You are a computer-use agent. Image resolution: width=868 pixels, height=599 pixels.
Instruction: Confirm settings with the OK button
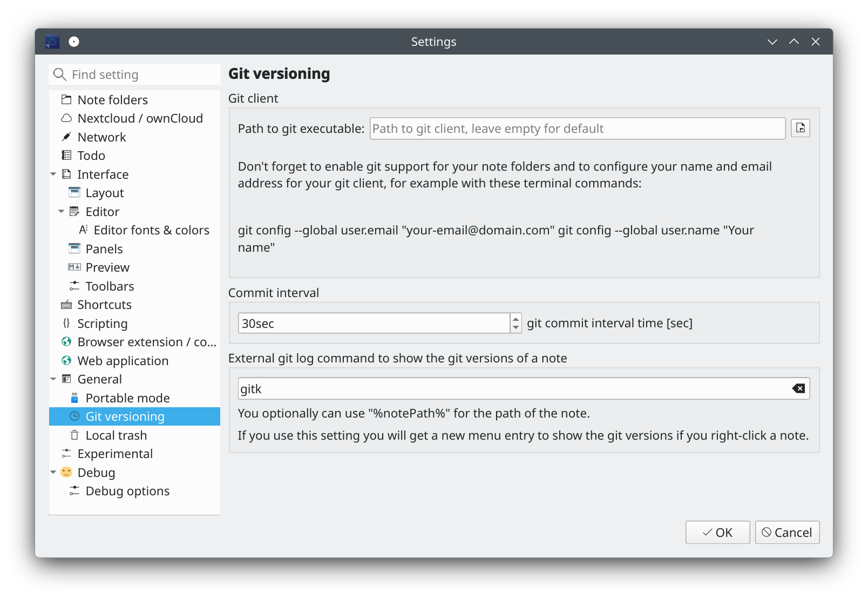coord(717,532)
